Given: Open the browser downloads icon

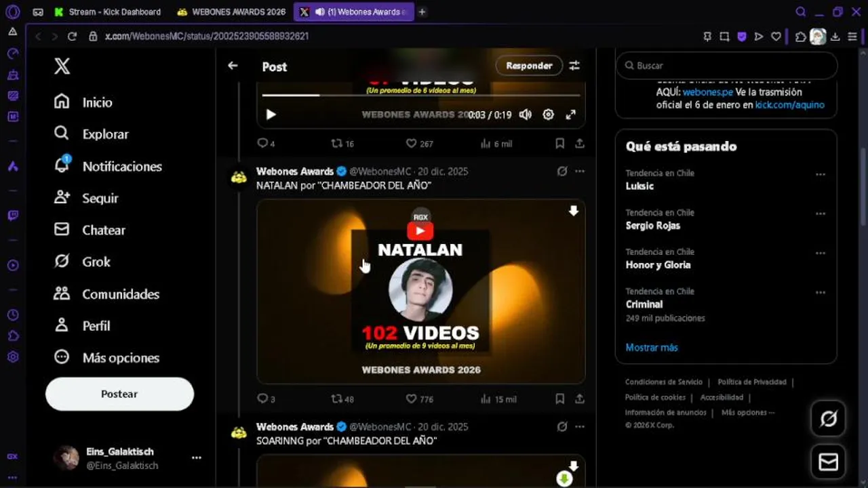Looking at the screenshot, I should point(835,37).
